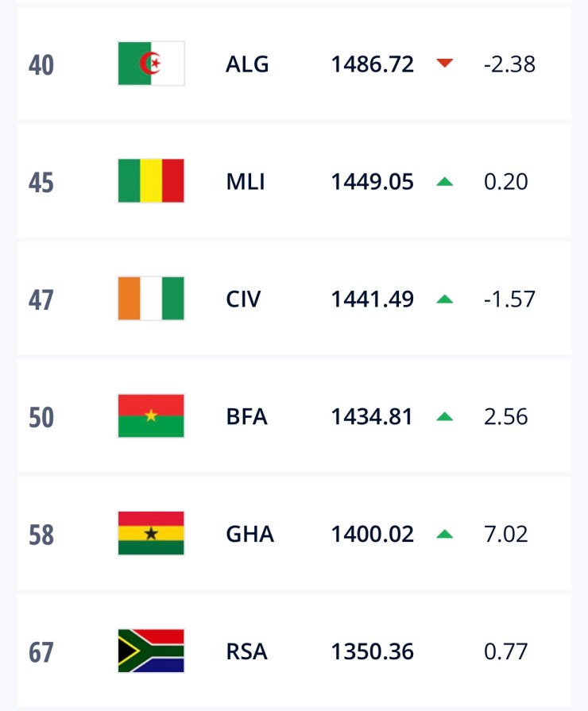The height and width of the screenshot is (711, 588).
Task: Click the green up arrow beside CIV
Action: pos(444,299)
